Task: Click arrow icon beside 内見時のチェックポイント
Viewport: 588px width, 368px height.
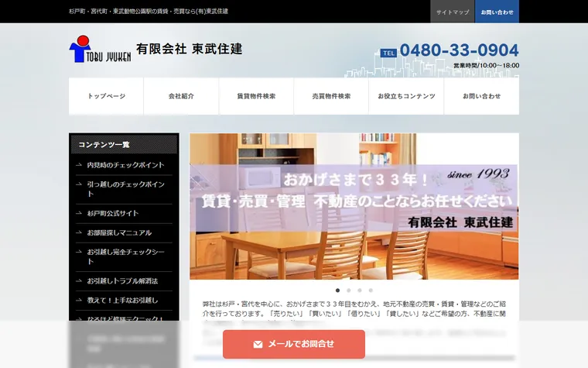Action: point(79,165)
